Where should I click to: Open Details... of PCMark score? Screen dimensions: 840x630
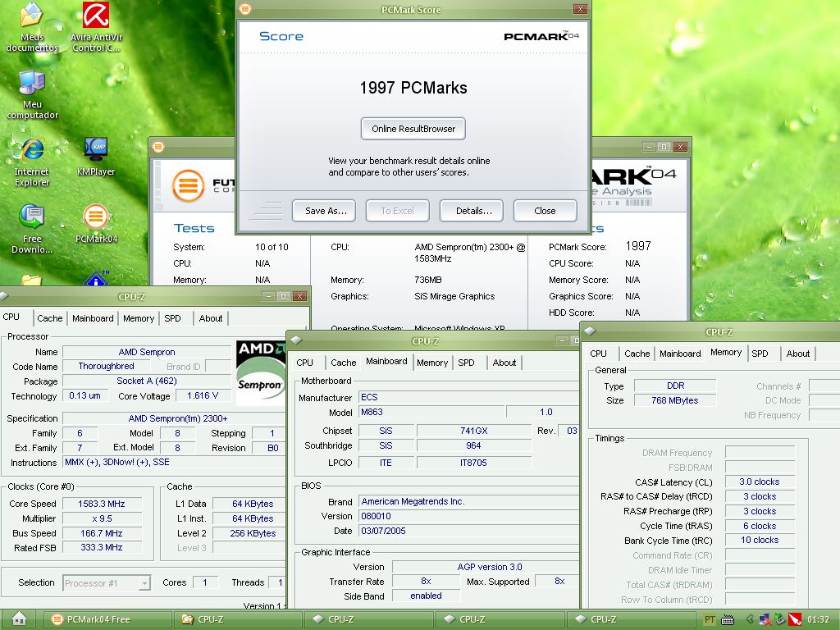(x=471, y=211)
